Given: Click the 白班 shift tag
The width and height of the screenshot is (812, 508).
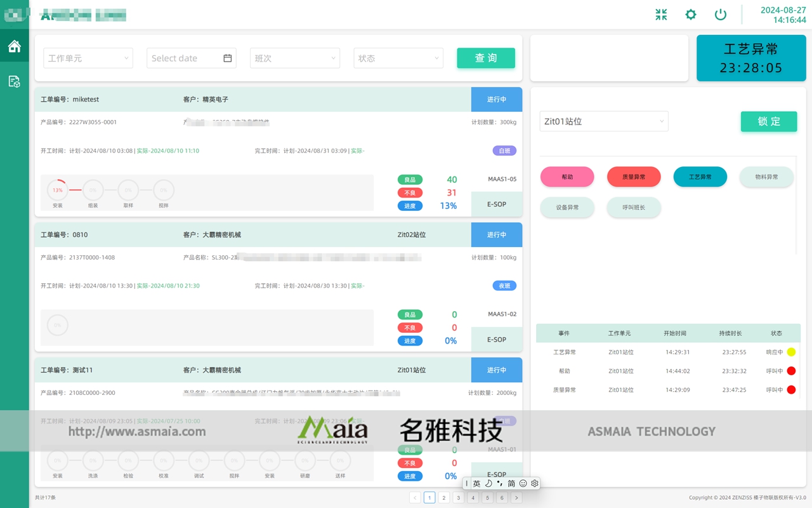Looking at the screenshot, I should [x=504, y=150].
